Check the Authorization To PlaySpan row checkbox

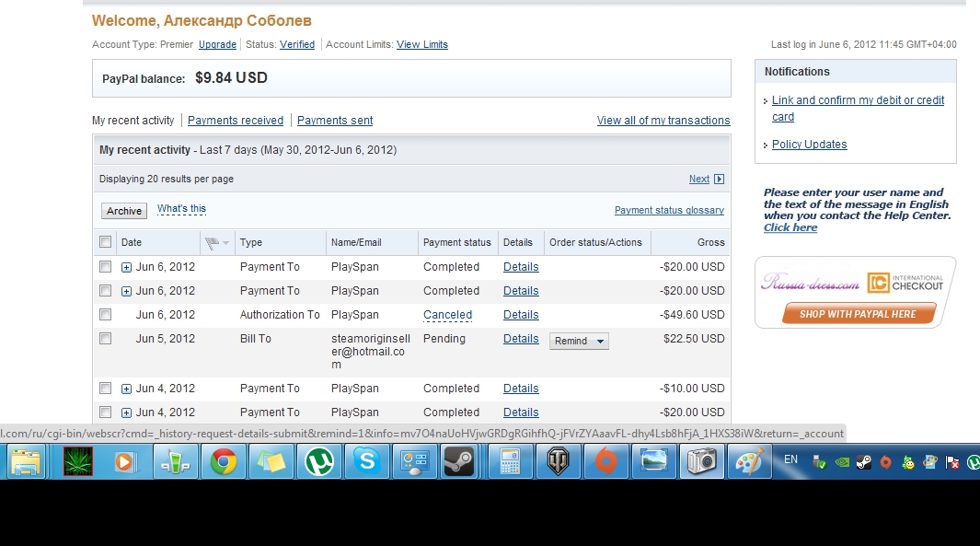[x=105, y=315]
